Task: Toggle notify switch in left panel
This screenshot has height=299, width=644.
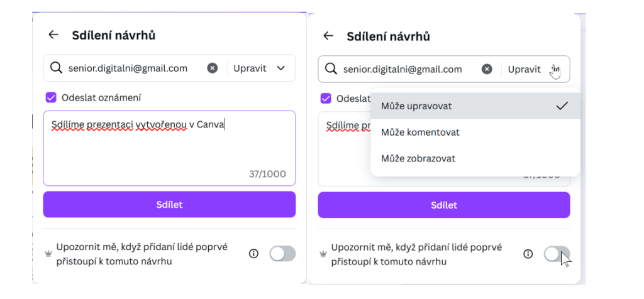Action: [x=282, y=254]
